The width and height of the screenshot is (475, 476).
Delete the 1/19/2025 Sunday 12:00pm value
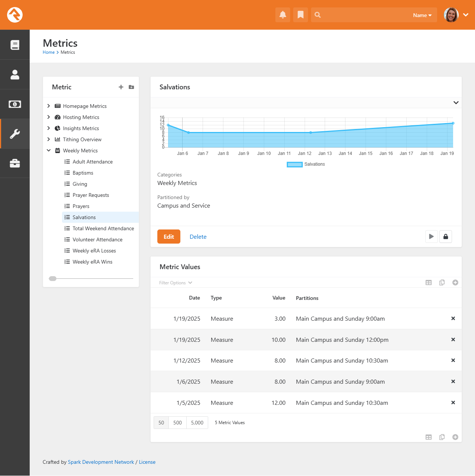click(x=453, y=340)
